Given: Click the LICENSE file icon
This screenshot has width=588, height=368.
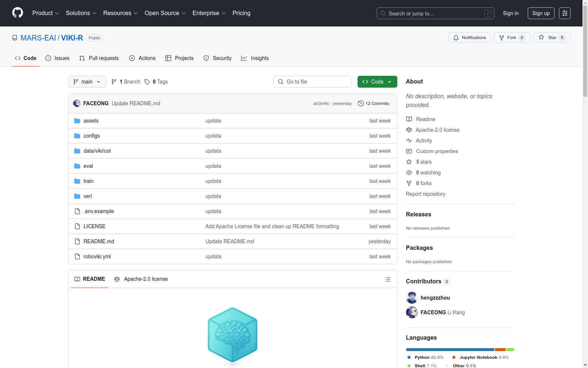Looking at the screenshot, I should (77, 226).
